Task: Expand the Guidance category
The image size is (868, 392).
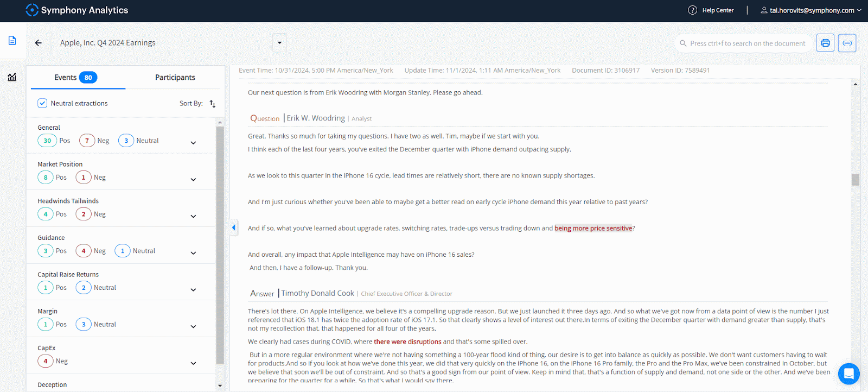Action: 193,253
